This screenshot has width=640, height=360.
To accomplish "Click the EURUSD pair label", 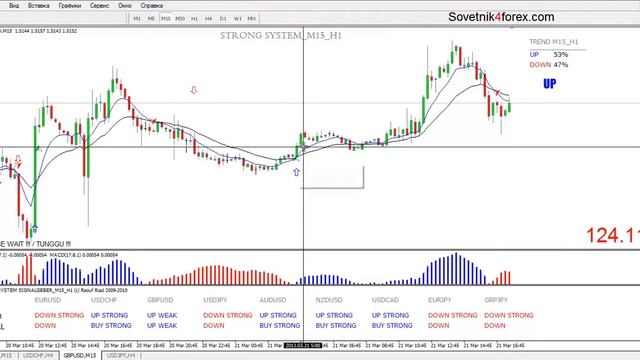I will coord(48,300).
